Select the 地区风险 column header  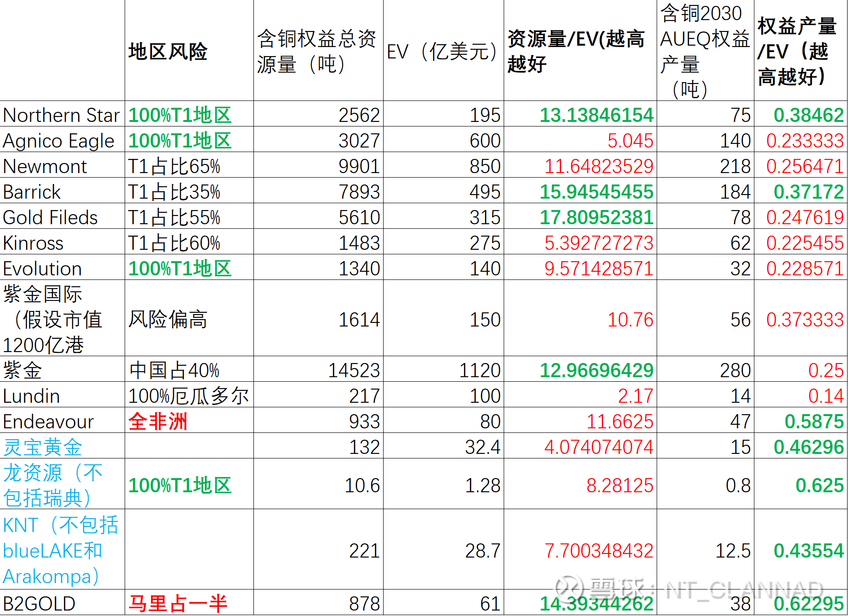[189, 50]
